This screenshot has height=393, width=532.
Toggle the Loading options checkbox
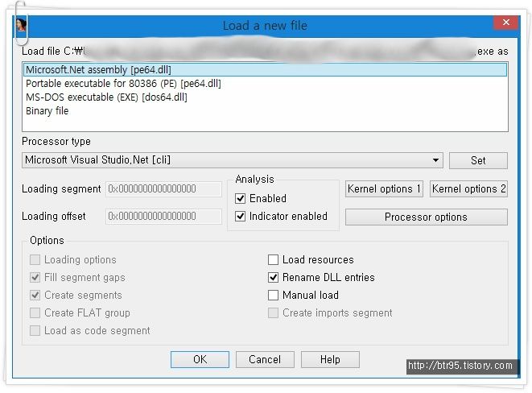point(35,260)
